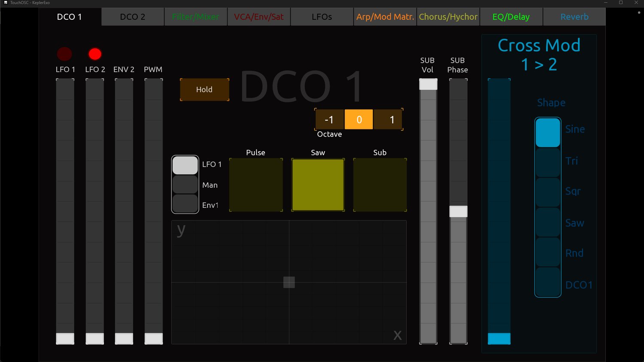The image size is (644, 362).
Task: Select Rnd cross mod shape
Action: tap(548, 252)
